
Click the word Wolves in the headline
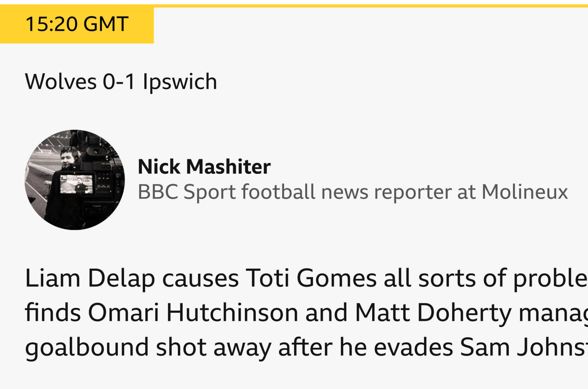click(x=61, y=82)
